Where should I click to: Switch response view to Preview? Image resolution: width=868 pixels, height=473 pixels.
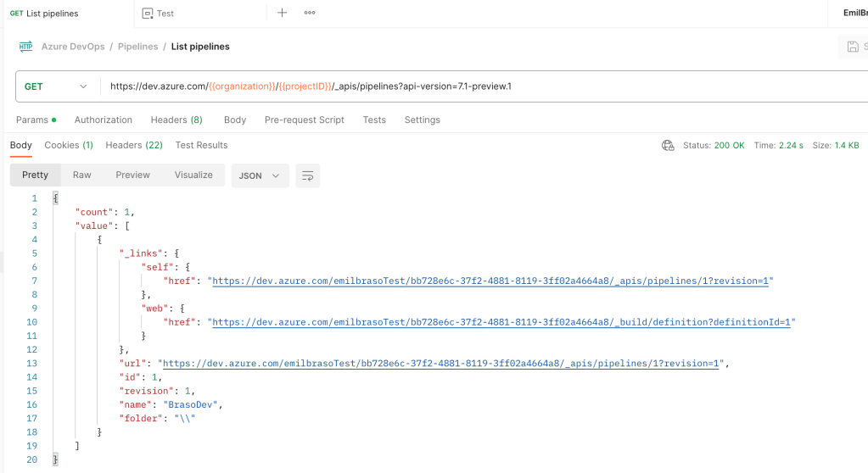[x=132, y=175]
